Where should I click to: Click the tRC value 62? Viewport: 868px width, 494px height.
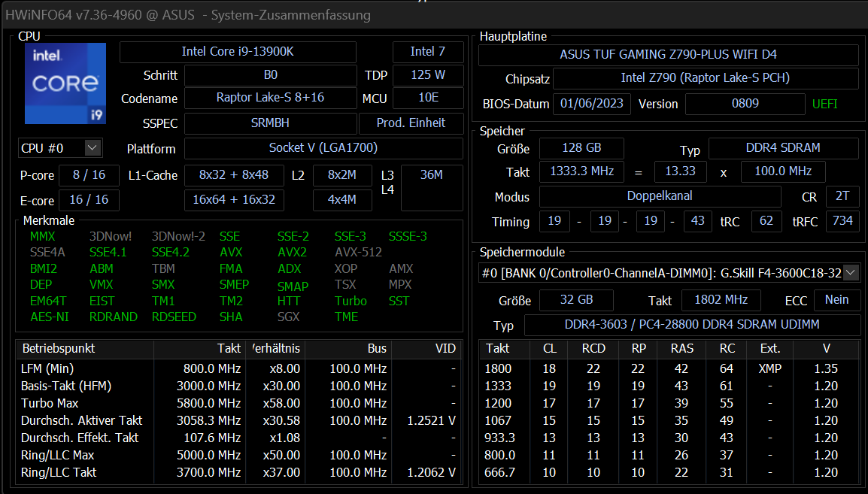point(766,221)
